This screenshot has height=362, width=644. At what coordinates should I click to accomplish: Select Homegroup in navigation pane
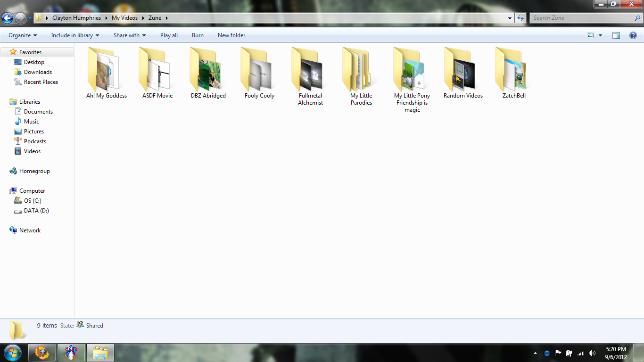pyautogui.click(x=34, y=171)
